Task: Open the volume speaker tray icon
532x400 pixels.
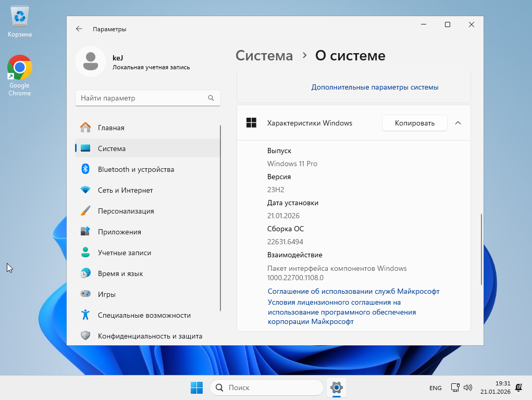Action: click(x=468, y=387)
